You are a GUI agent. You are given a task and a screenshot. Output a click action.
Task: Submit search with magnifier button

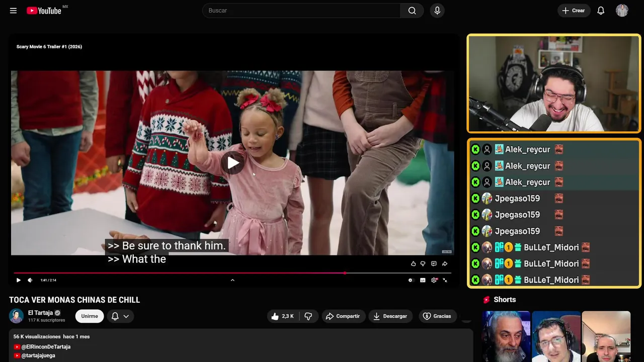(x=412, y=11)
